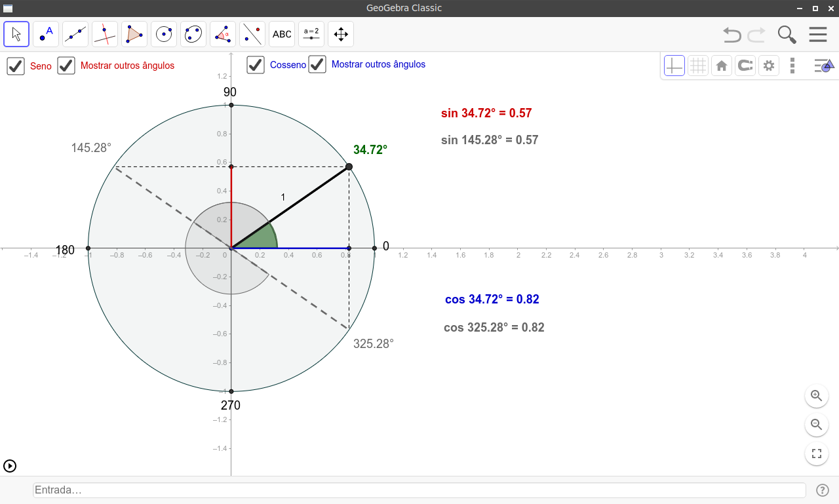The width and height of the screenshot is (839, 504).
Task: Click the Redo arrow
Action: click(x=756, y=34)
